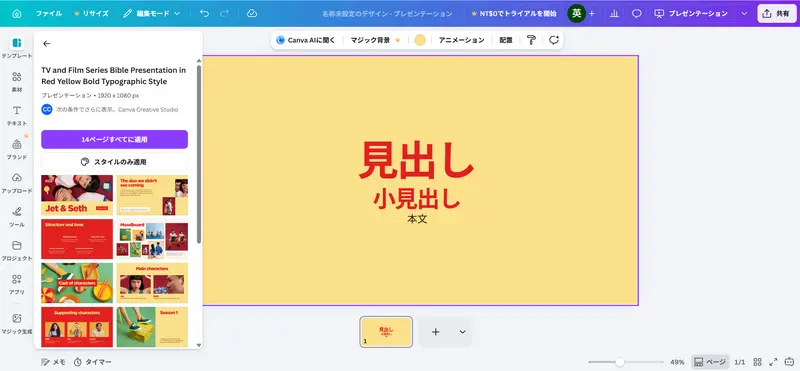
Task: Add a new page with plus
Action: pos(435,332)
